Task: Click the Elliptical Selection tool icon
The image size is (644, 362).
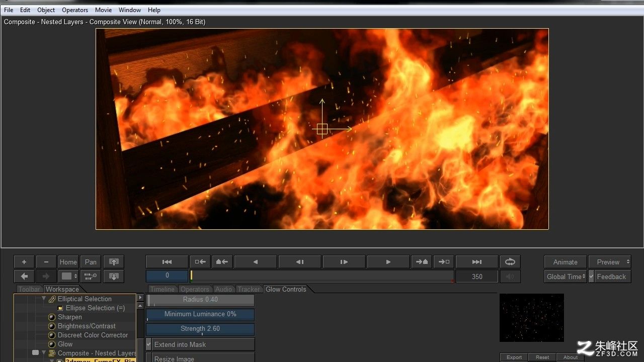Action: [52, 299]
